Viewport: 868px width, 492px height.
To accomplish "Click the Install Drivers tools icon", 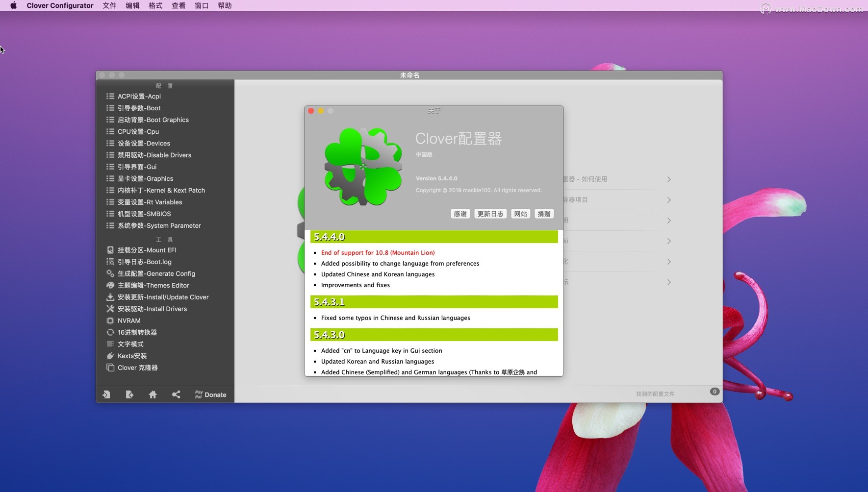I will point(110,309).
